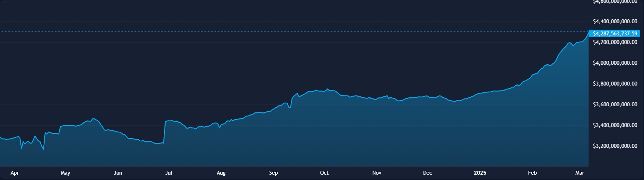Click the Oct label on the time axis

324,173
